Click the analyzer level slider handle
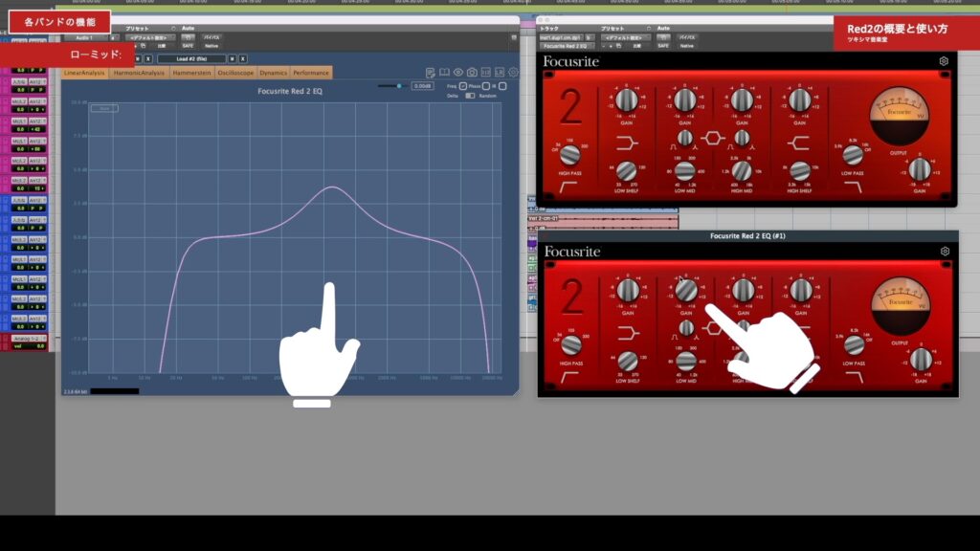This screenshot has height=551, width=980. pyautogui.click(x=399, y=85)
